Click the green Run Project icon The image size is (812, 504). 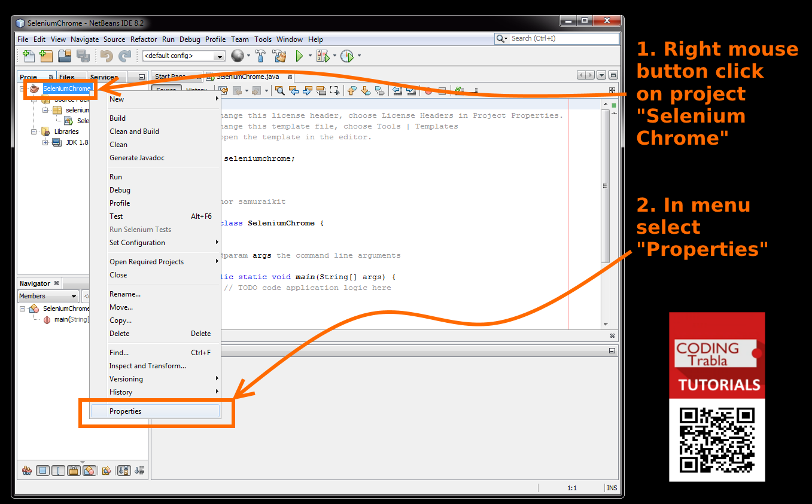299,56
